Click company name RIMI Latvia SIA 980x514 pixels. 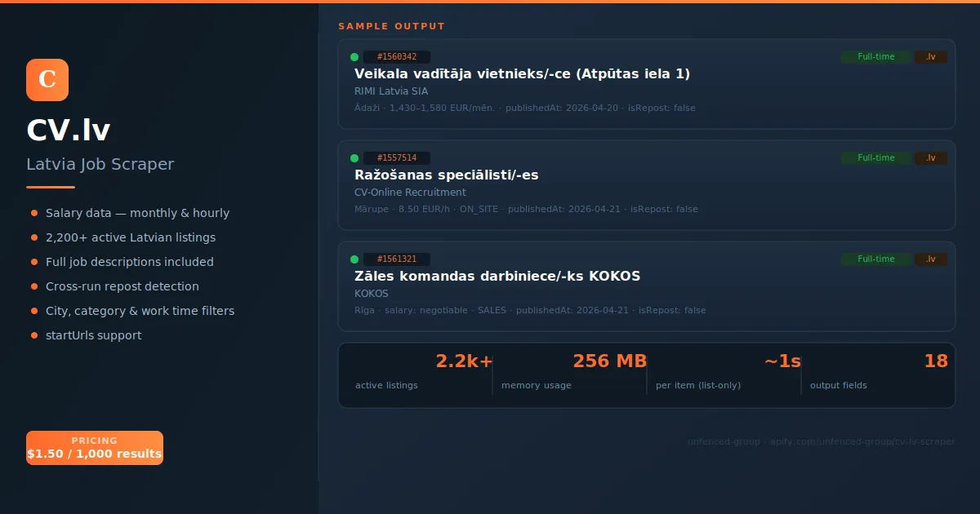tap(391, 91)
